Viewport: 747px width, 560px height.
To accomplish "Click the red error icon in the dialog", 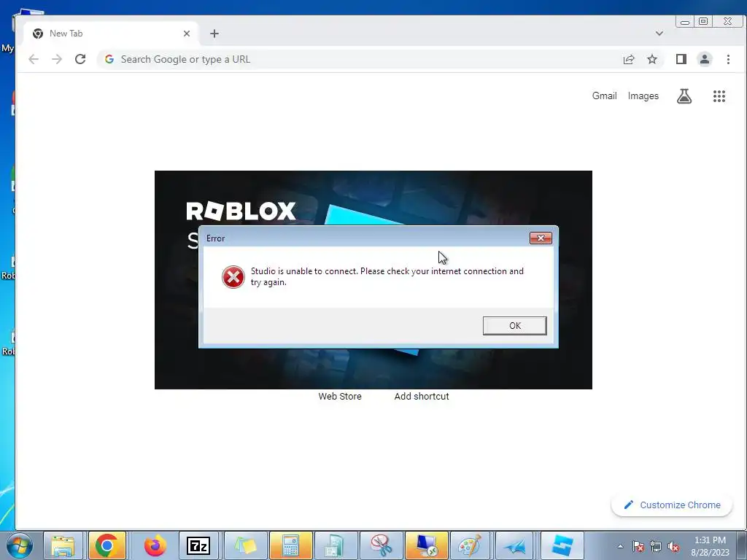I will 233,277.
